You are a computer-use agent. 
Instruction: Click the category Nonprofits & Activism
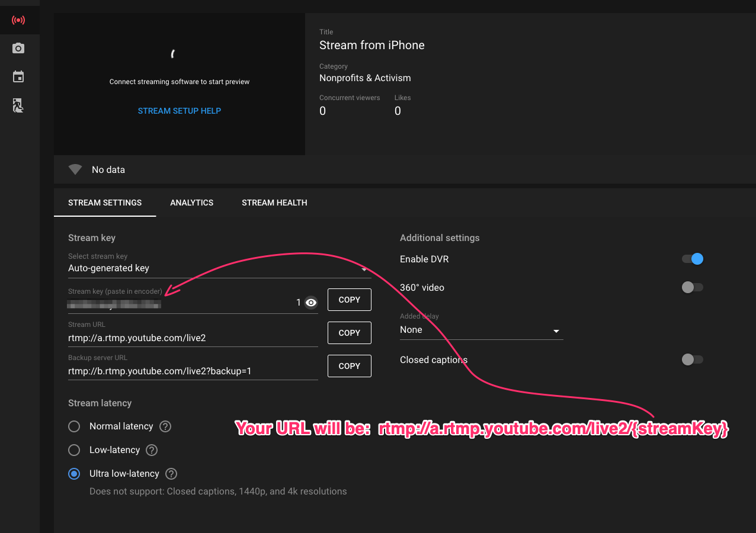(x=365, y=78)
